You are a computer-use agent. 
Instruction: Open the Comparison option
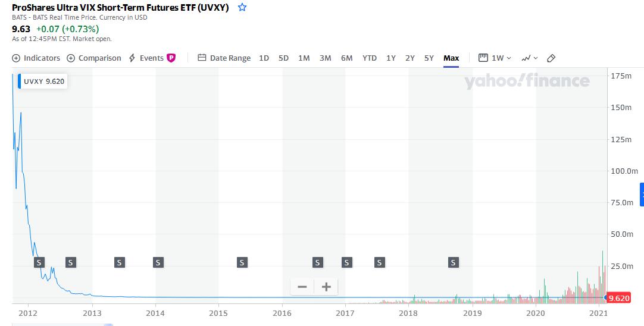click(x=94, y=58)
